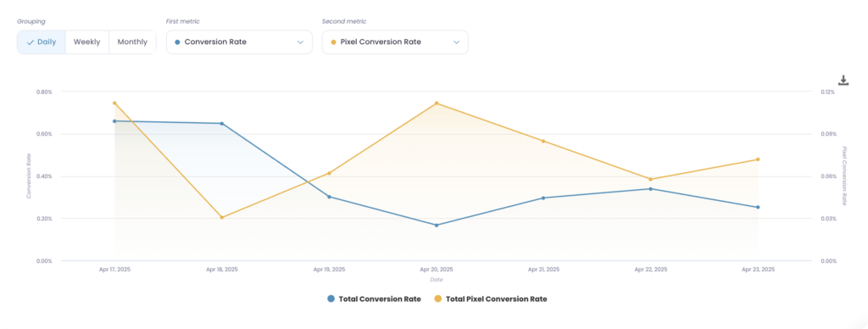The image size is (868, 329).
Task: Click the Apr 17, 2025 x-axis label
Action: coord(114,270)
